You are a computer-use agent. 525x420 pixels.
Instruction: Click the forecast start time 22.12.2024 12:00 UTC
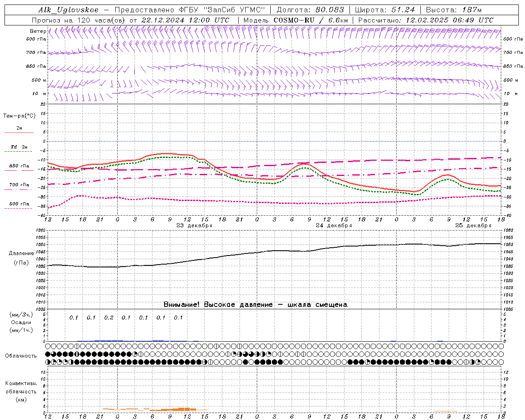click(x=185, y=20)
